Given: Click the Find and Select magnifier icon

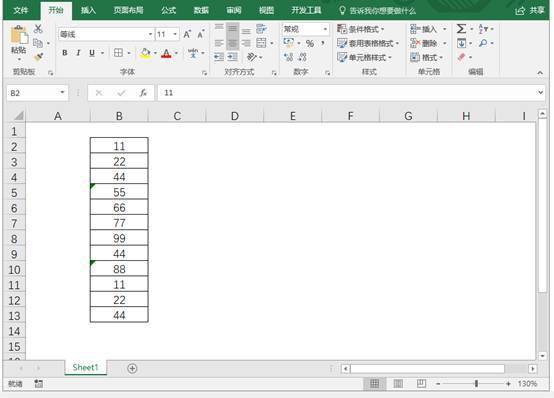Looking at the screenshot, I should [x=483, y=43].
